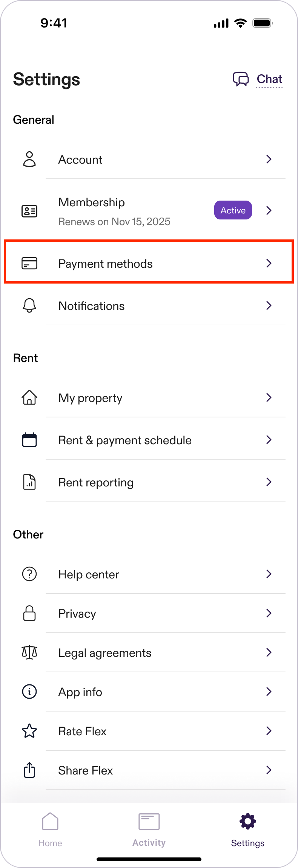
Task: Tap chevron next to Help center
Action: 269,574
